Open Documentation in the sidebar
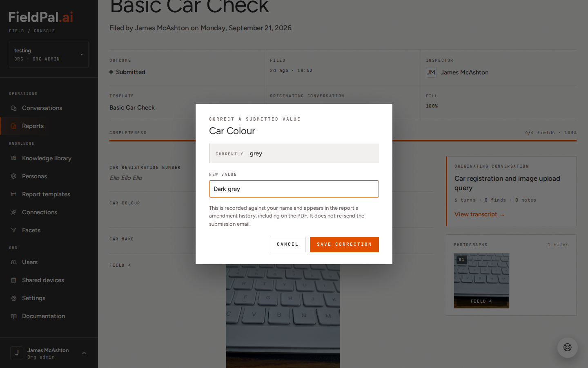 point(49,316)
